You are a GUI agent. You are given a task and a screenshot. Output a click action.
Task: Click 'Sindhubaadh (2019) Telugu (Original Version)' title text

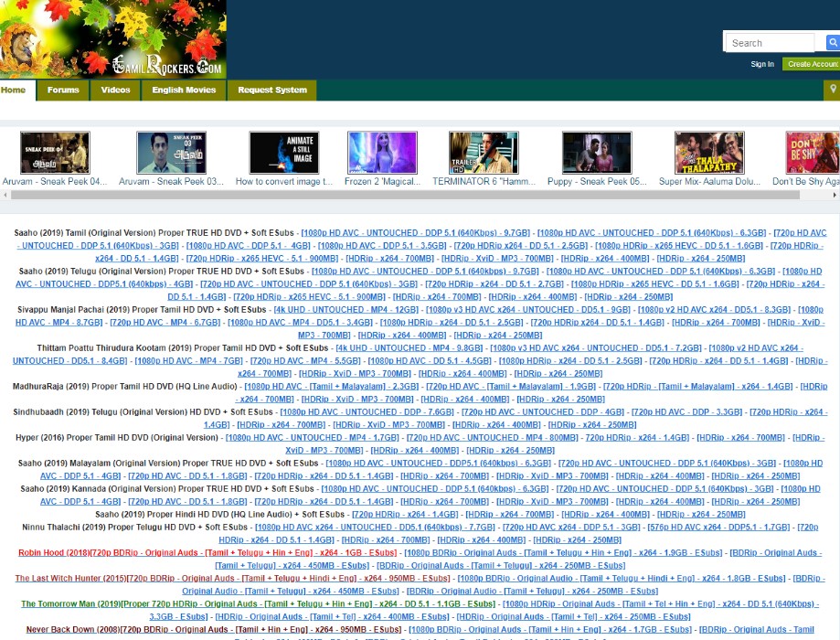(101, 412)
